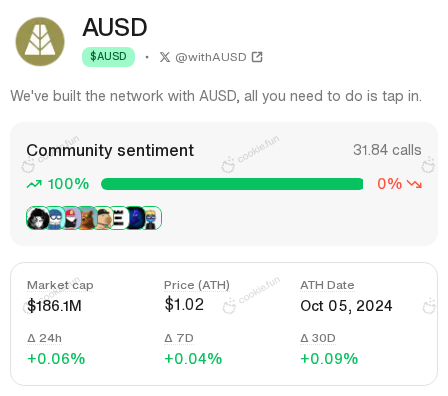Open the first curly-haired avatar
Screen dimensions: 448x396
coord(38,218)
